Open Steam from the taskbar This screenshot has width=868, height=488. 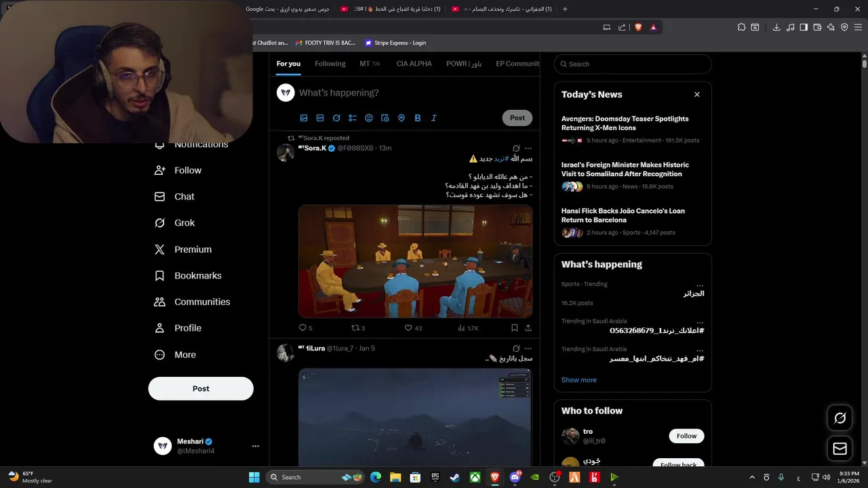(x=455, y=477)
